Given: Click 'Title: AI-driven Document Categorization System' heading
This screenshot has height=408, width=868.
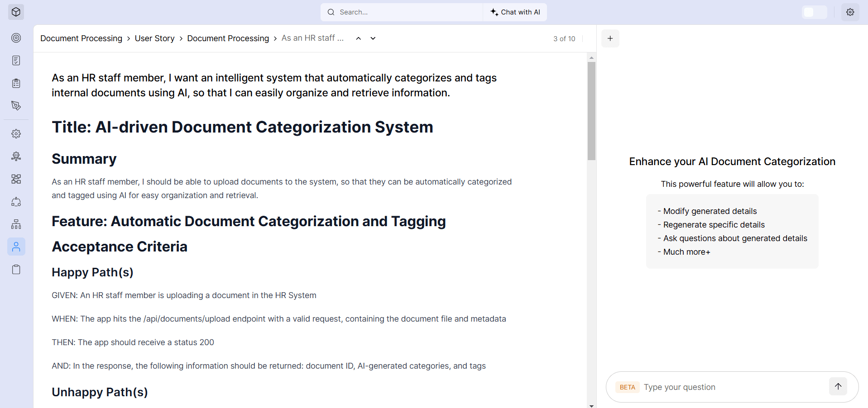Looking at the screenshot, I should tap(242, 127).
